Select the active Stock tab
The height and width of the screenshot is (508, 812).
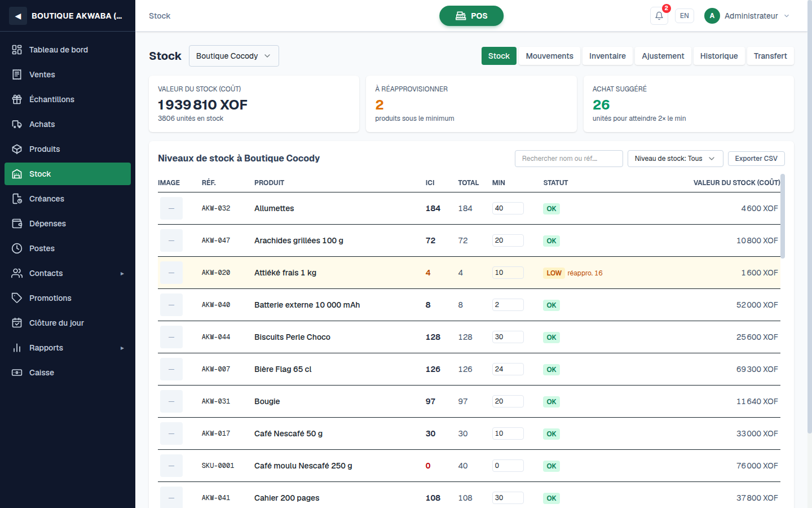[x=498, y=56]
